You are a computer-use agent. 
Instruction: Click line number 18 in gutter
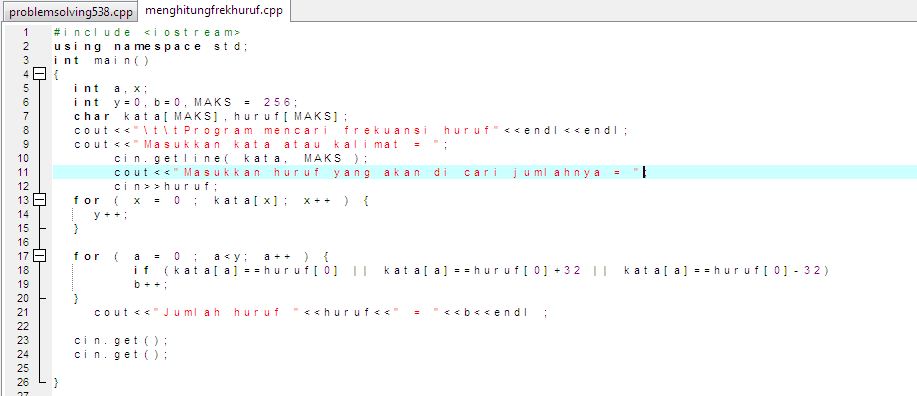coord(23,271)
